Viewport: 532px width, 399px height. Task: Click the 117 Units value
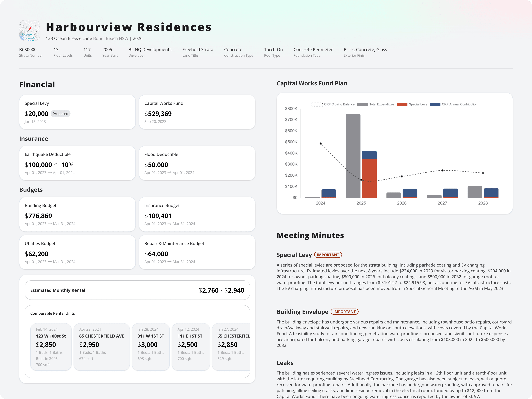[87, 50]
